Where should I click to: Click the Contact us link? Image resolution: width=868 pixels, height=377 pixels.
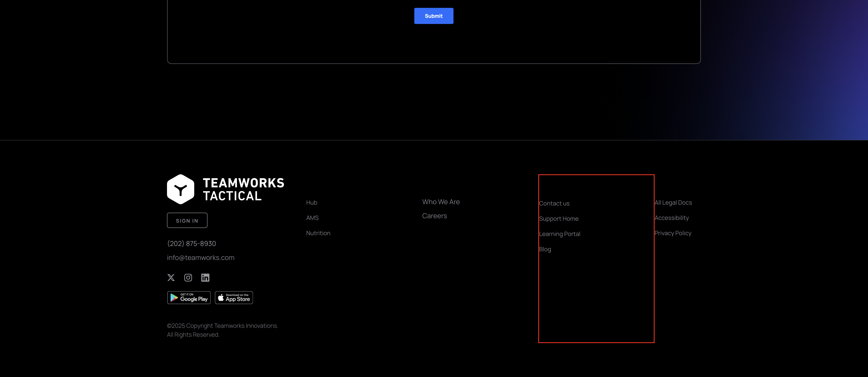click(x=554, y=203)
